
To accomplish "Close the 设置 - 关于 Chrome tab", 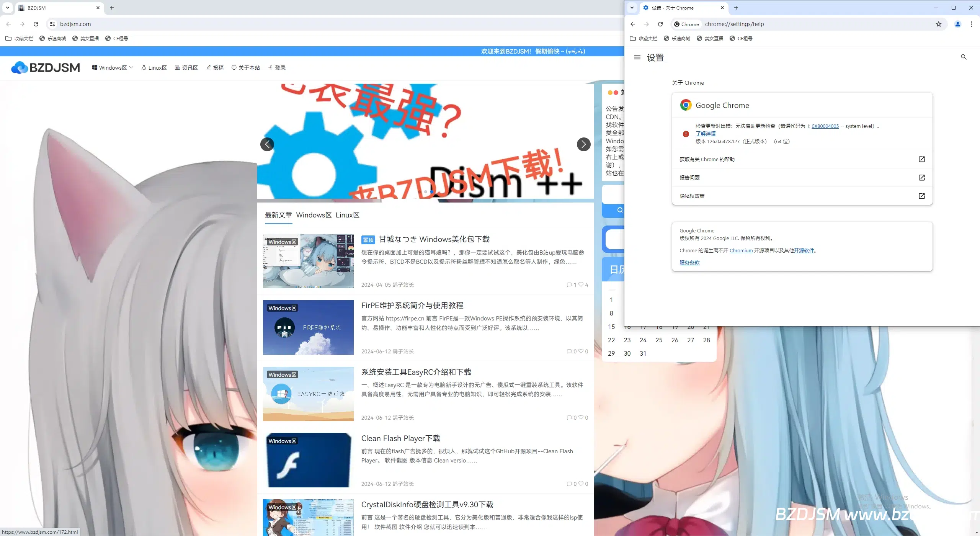I will point(722,8).
